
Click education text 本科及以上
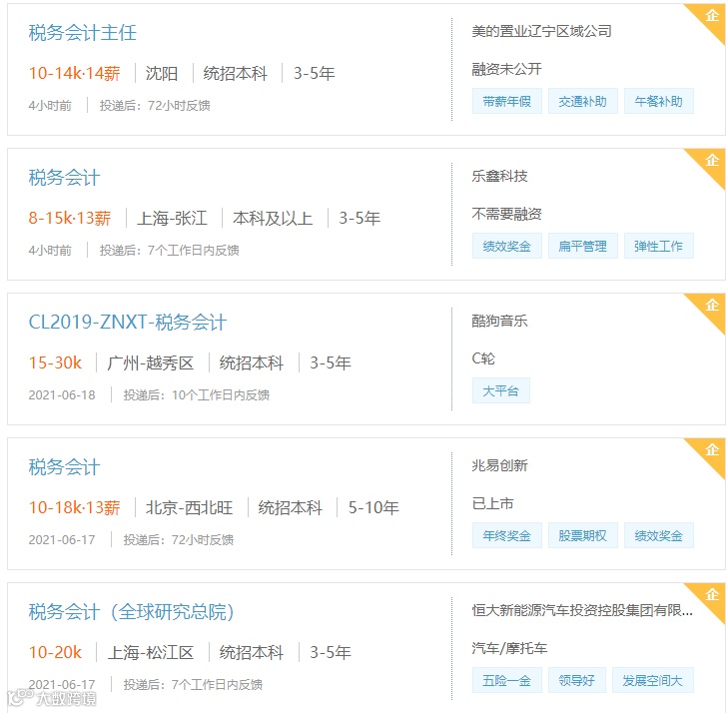(x=273, y=218)
